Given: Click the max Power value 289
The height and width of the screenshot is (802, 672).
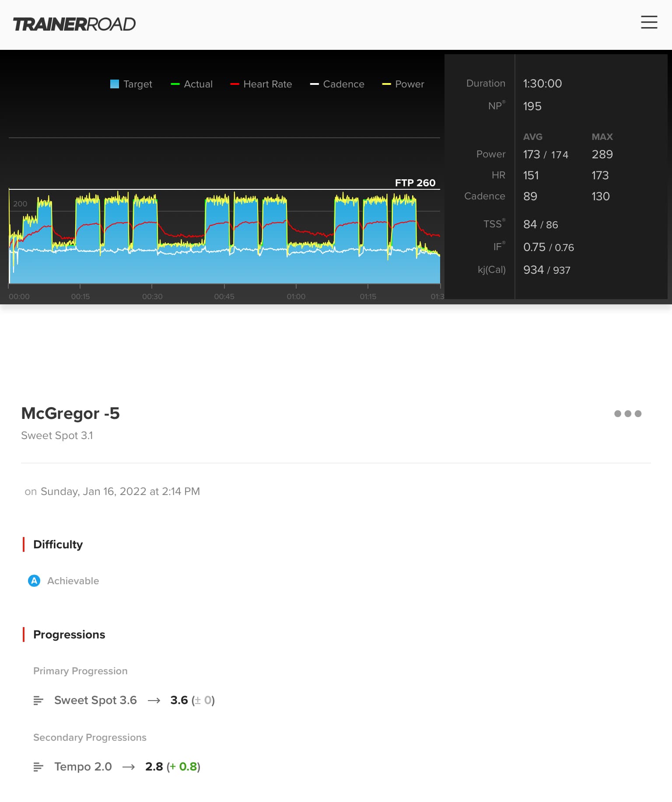Looking at the screenshot, I should (x=602, y=154).
